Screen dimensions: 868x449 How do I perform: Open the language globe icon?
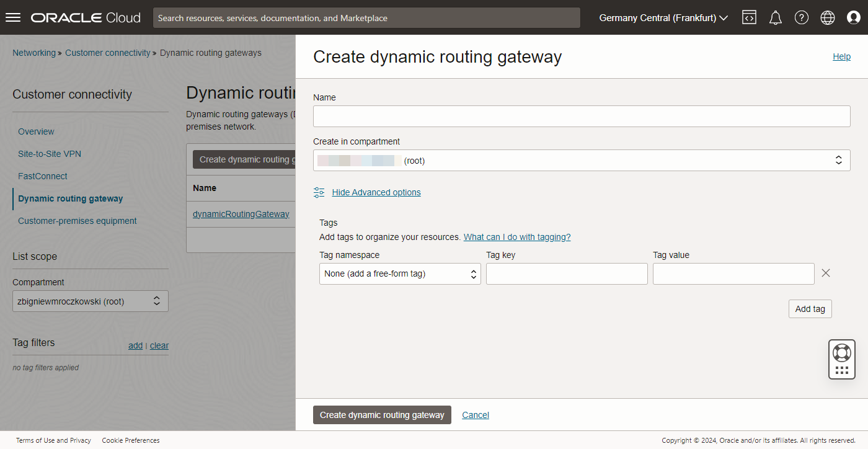[x=828, y=17]
